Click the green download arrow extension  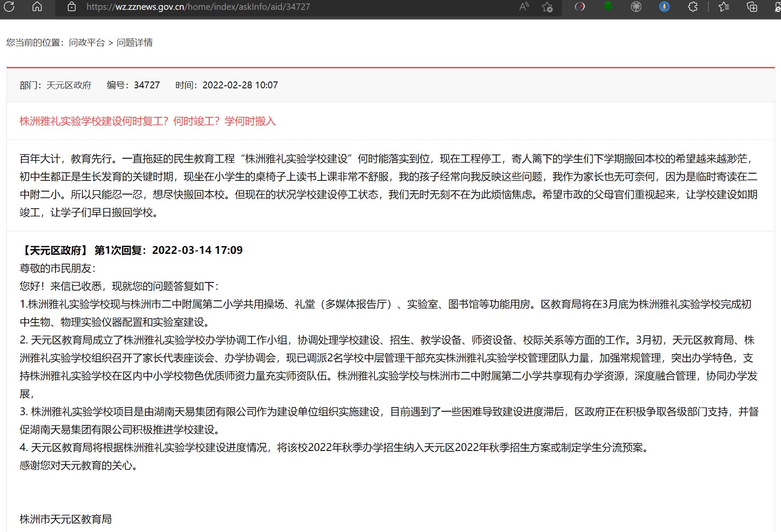pyautogui.click(x=608, y=6)
